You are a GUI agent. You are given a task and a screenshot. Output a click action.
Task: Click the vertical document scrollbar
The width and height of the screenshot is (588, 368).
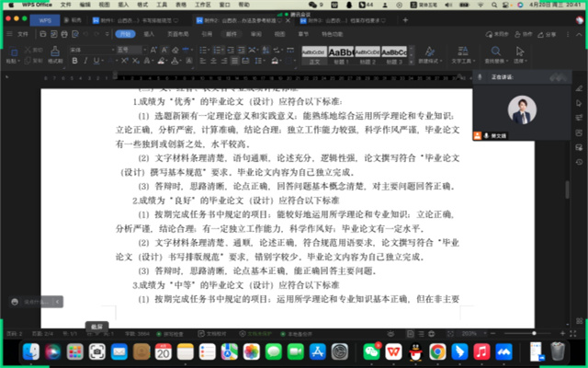(567, 190)
